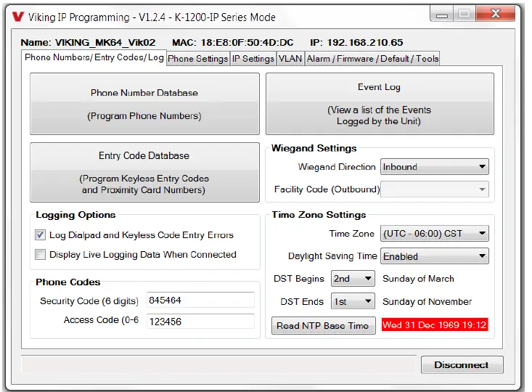Go to the VLAN tab
Screen dimensions: 532x392
click(290, 59)
